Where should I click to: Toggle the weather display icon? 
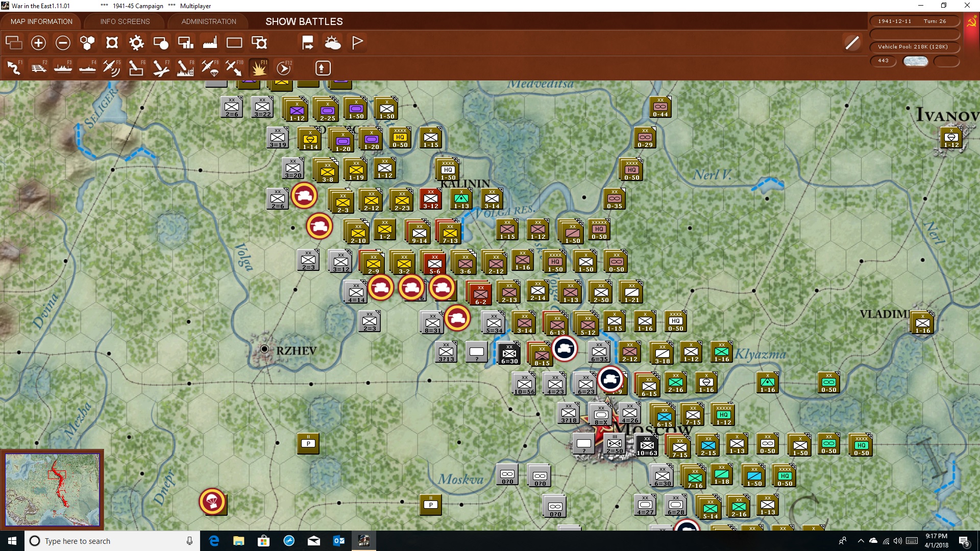(x=332, y=43)
